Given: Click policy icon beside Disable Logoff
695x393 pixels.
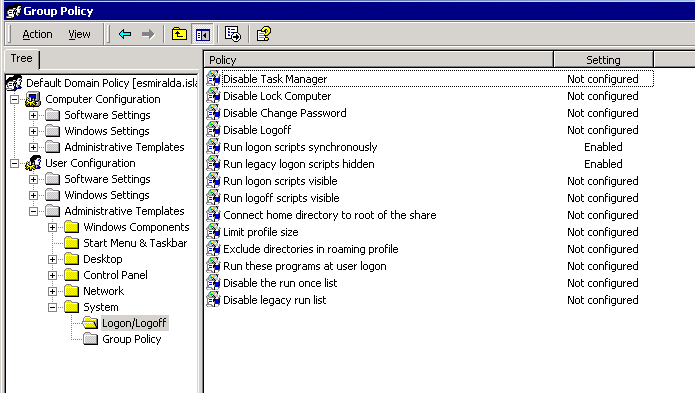Looking at the screenshot, I should [x=213, y=130].
